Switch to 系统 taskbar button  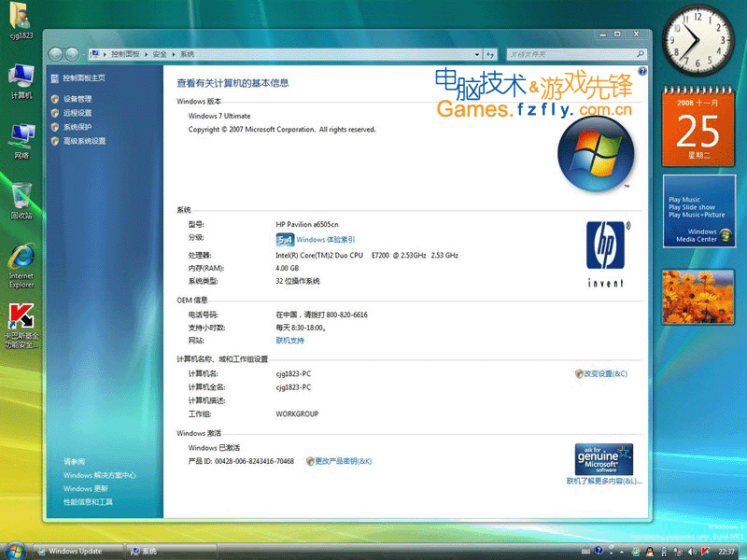[x=172, y=552]
